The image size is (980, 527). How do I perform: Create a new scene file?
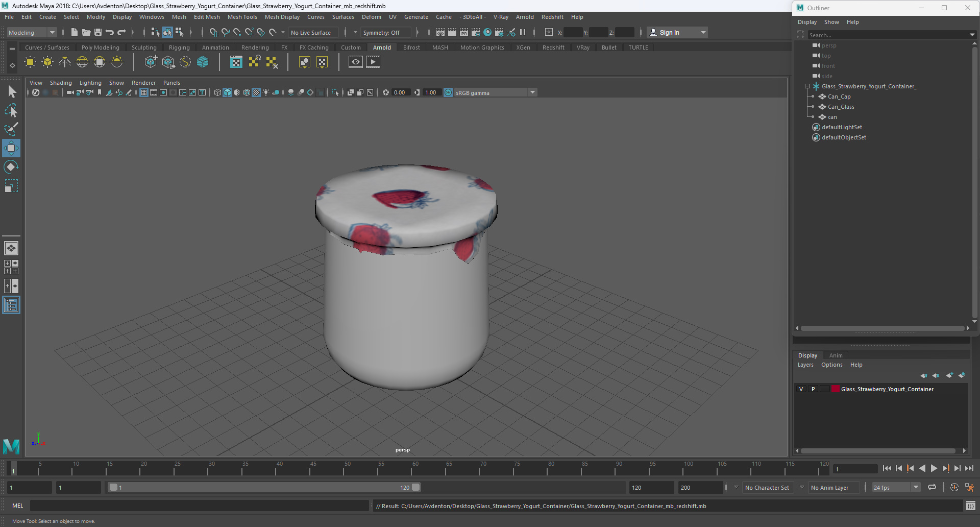(75, 32)
